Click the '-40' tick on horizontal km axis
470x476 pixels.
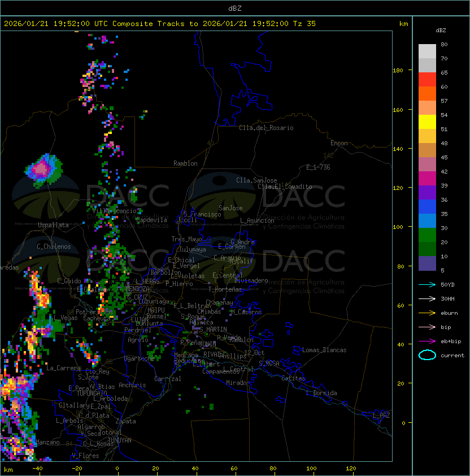pos(37,469)
